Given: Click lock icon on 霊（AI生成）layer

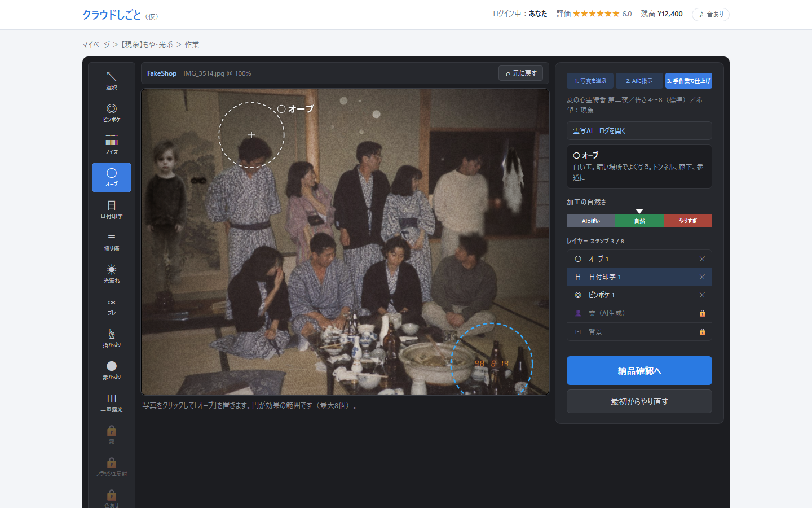Looking at the screenshot, I should 702,313.
